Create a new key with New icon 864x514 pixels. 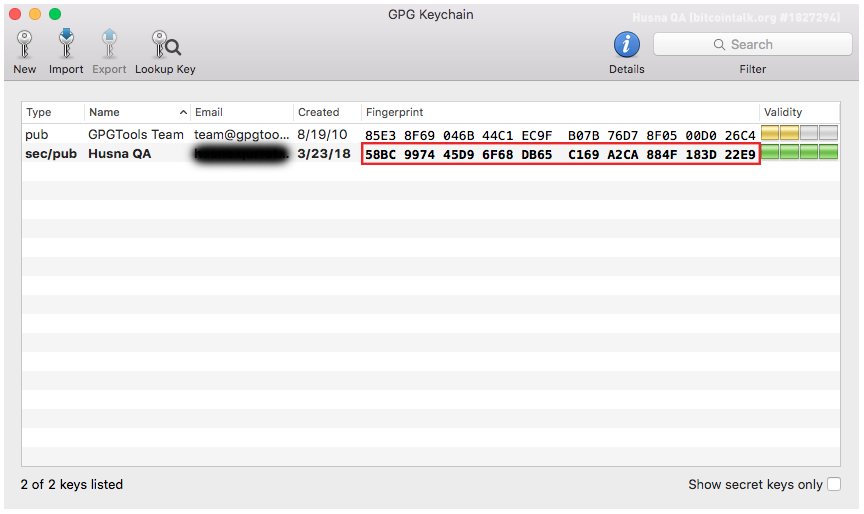tap(24, 45)
